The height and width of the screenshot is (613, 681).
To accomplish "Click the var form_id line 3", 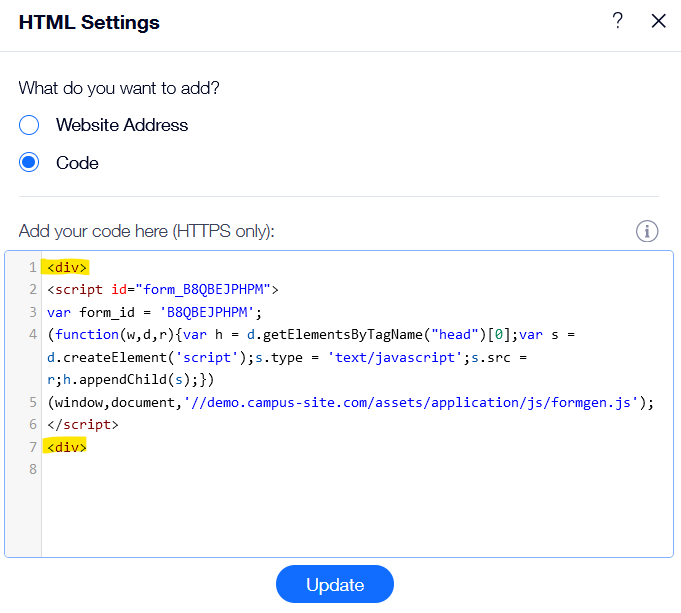I will [154, 312].
